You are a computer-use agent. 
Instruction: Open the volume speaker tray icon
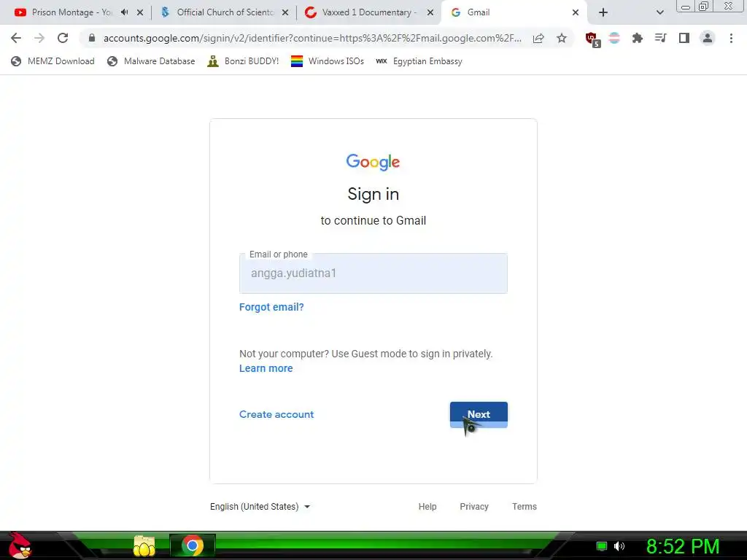coord(619,546)
